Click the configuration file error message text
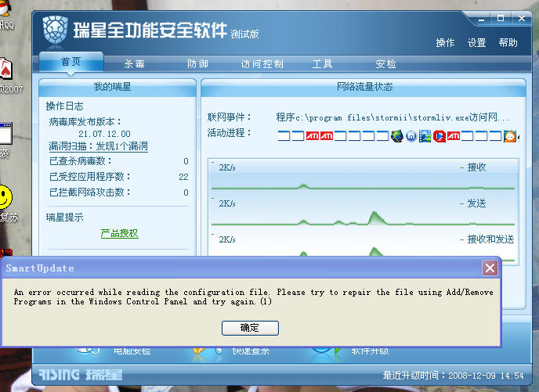The height and width of the screenshot is (392, 539). point(253,297)
